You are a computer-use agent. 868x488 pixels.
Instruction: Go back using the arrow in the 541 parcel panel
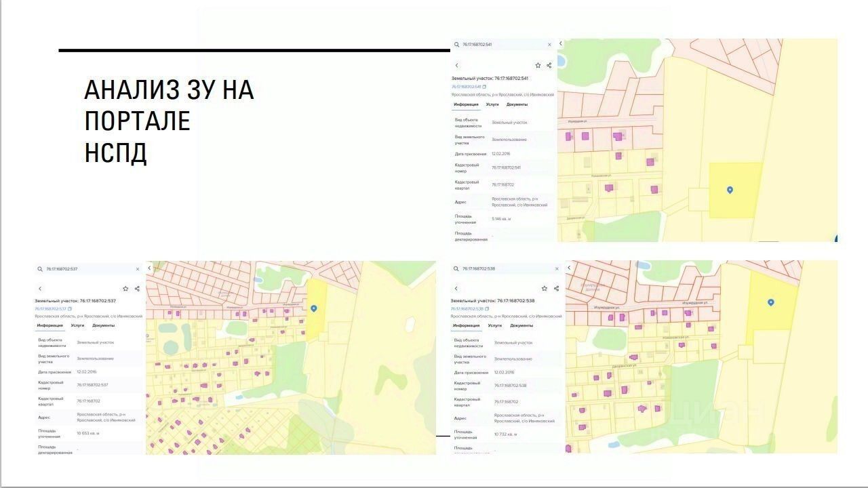tap(457, 66)
